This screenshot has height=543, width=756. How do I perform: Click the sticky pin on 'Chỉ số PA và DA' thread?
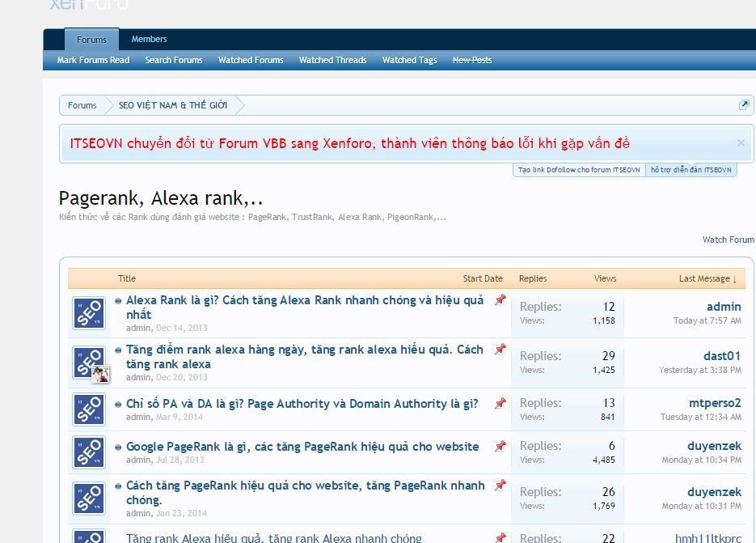coord(500,403)
